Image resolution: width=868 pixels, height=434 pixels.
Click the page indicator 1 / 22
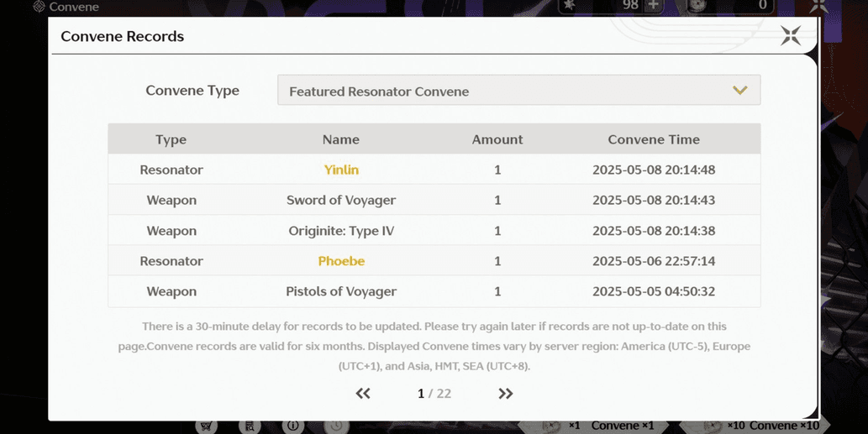coord(434,394)
